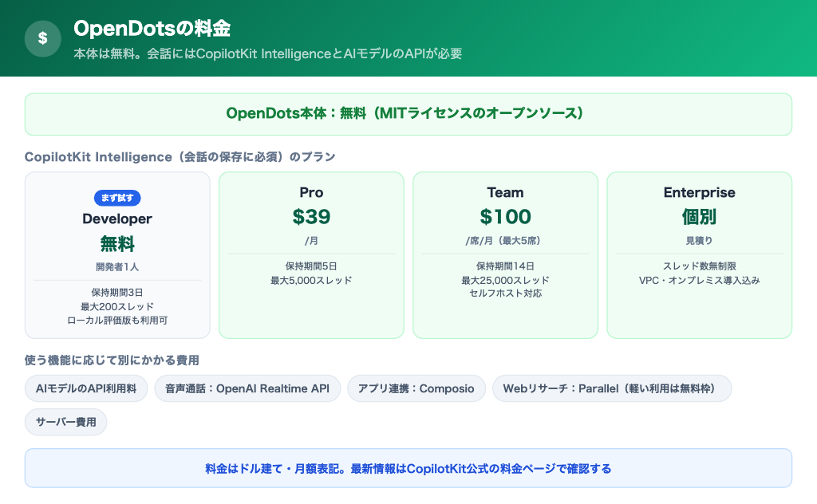Image resolution: width=817 pixels, height=504 pixels.
Task: Click スレッド数無制限 text
Action: click(x=699, y=266)
